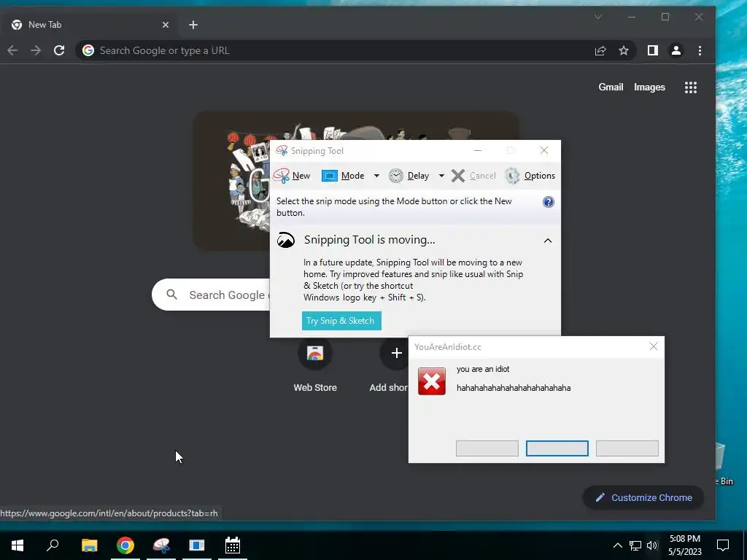Open Snipping Tool Options
This screenshot has width=747, height=560.
coord(530,176)
